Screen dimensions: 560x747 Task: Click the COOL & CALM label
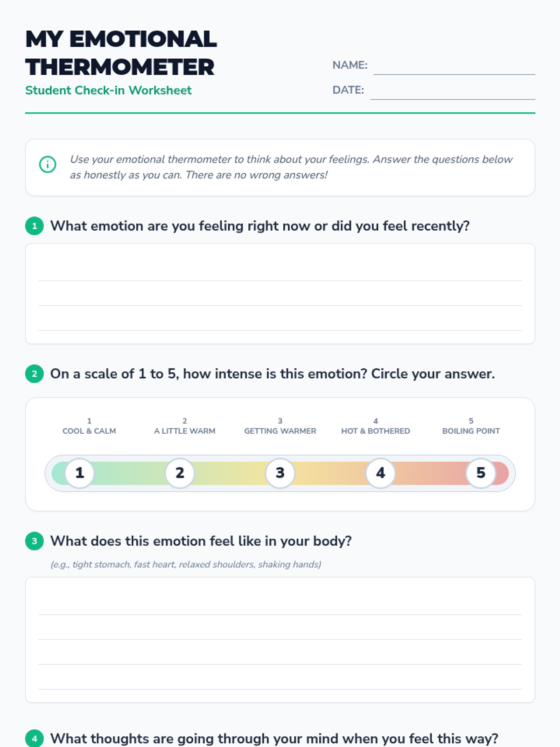point(89,431)
